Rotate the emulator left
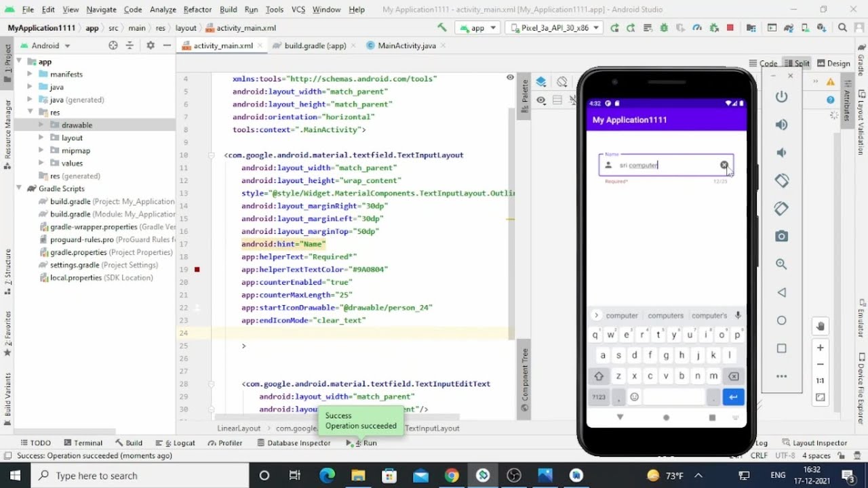 pos(782,180)
